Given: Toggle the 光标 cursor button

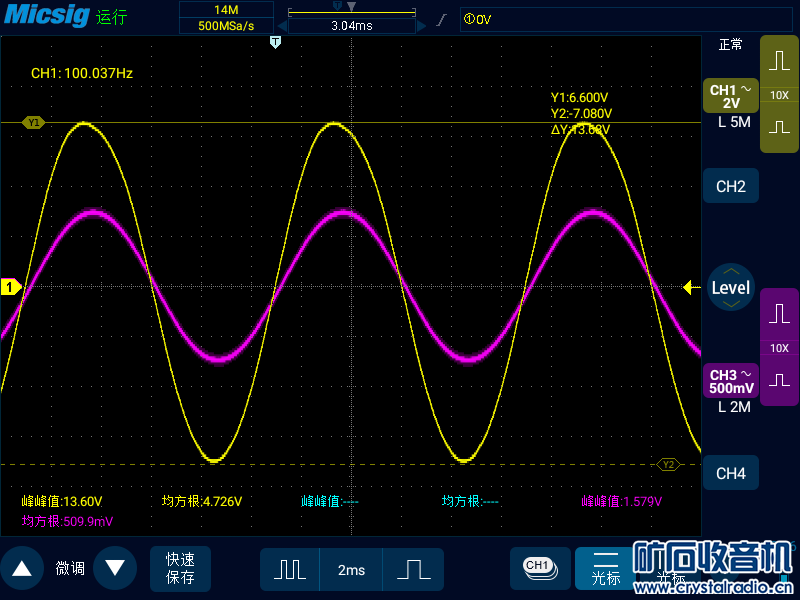Looking at the screenshot, I should point(606,568).
